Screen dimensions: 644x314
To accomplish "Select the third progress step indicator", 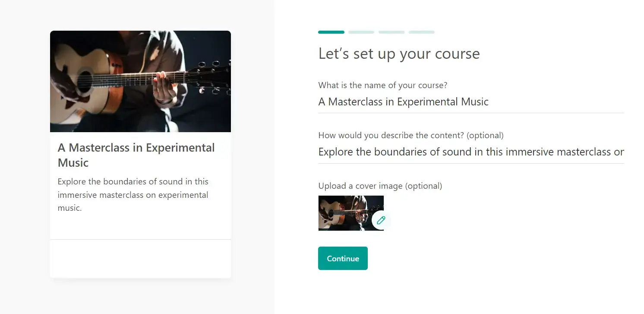I will click(x=391, y=32).
